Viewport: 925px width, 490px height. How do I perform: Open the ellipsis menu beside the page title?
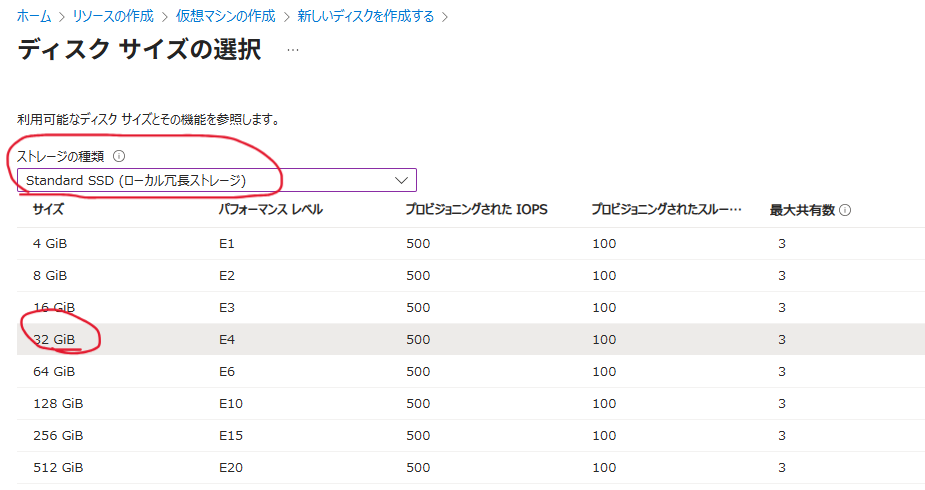pos(293,50)
